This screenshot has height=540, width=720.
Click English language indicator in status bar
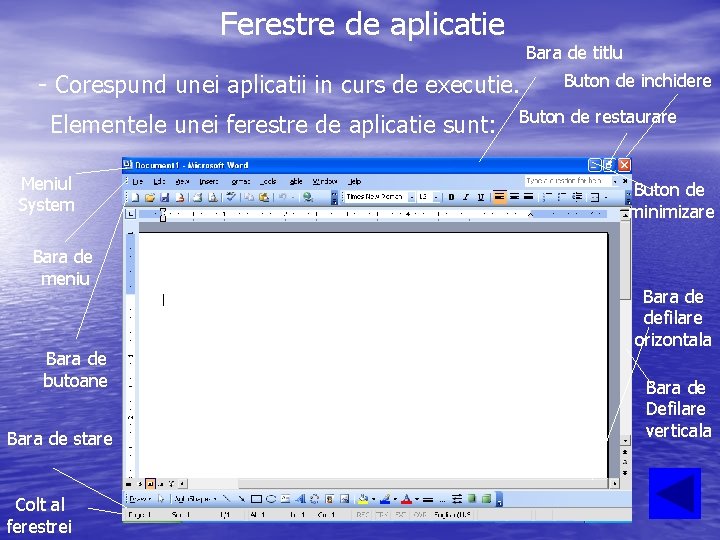(452, 515)
